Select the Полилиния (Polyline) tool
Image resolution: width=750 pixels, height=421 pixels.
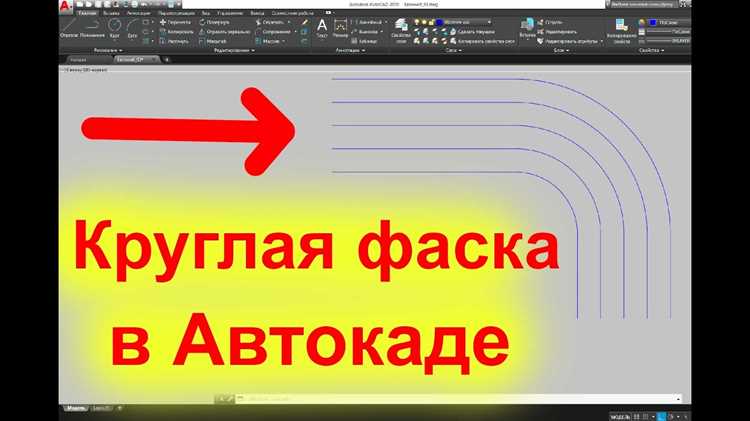93,28
